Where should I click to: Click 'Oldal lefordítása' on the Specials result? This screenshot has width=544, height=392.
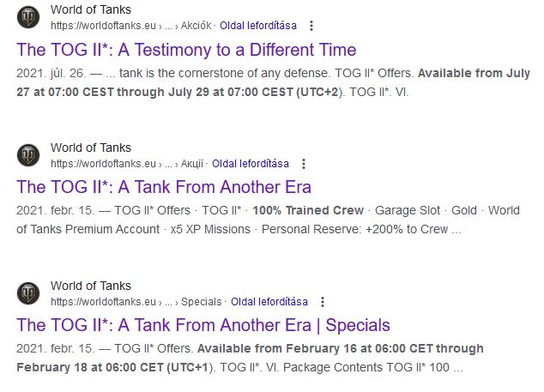269,302
